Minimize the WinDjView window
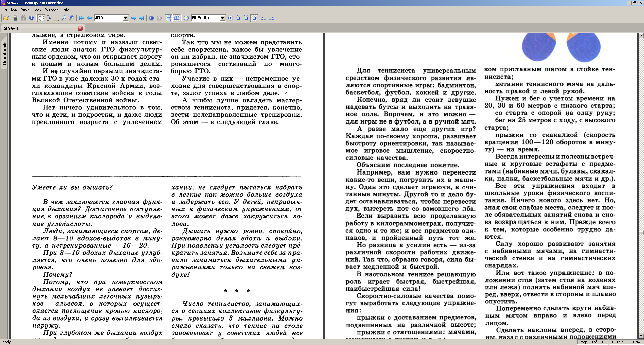644x345 pixels. [x=629, y=3]
